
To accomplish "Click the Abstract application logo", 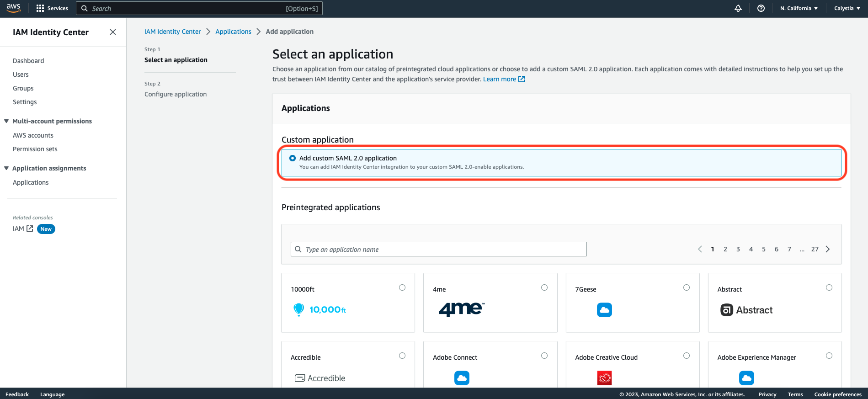I will click(x=746, y=310).
